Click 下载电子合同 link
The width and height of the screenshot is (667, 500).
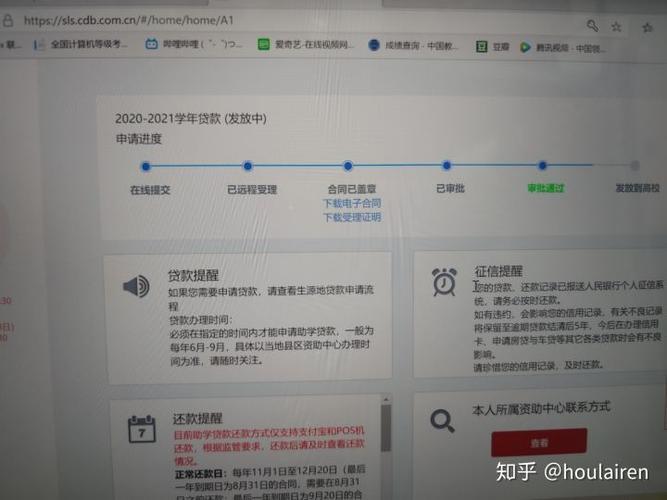click(352, 203)
